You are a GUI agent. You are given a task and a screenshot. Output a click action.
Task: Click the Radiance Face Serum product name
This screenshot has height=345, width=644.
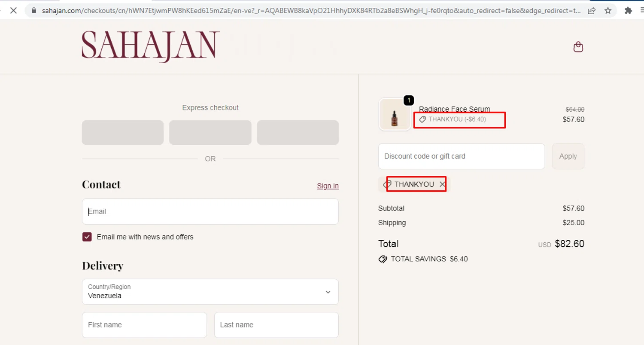pyautogui.click(x=455, y=109)
